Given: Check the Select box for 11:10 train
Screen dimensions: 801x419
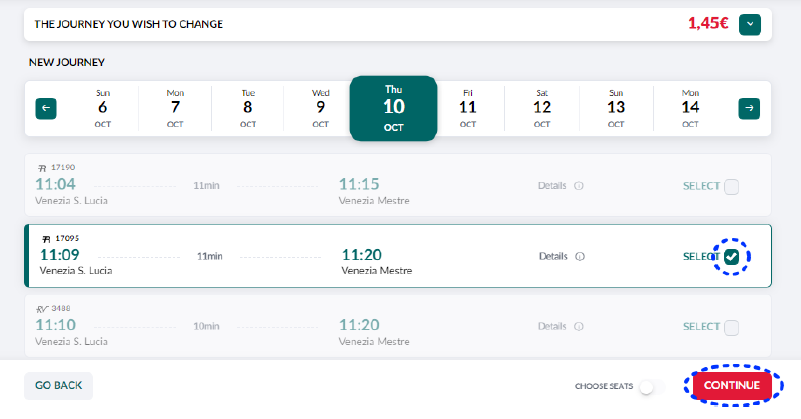Looking at the screenshot, I should [x=731, y=327].
